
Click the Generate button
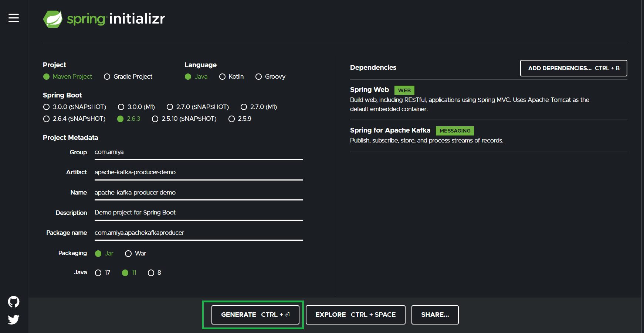point(255,315)
